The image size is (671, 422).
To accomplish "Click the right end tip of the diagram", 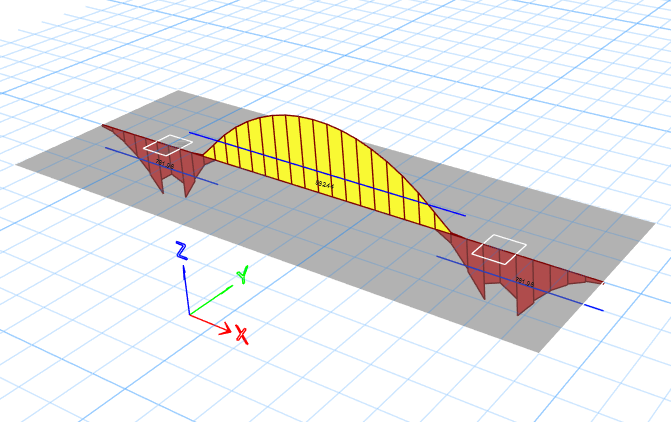I will (x=602, y=283).
